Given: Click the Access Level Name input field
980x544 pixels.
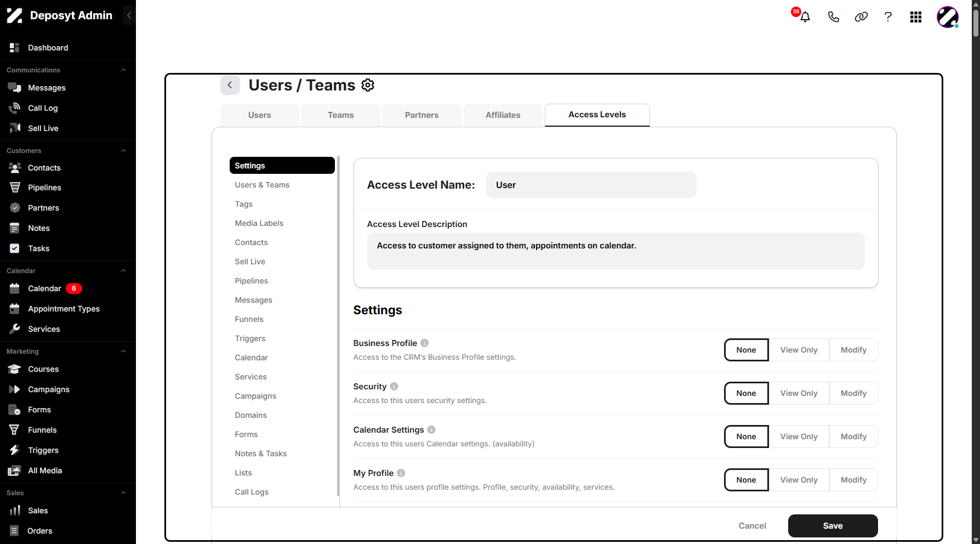Looking at the screenshot, I should (591, 185).
